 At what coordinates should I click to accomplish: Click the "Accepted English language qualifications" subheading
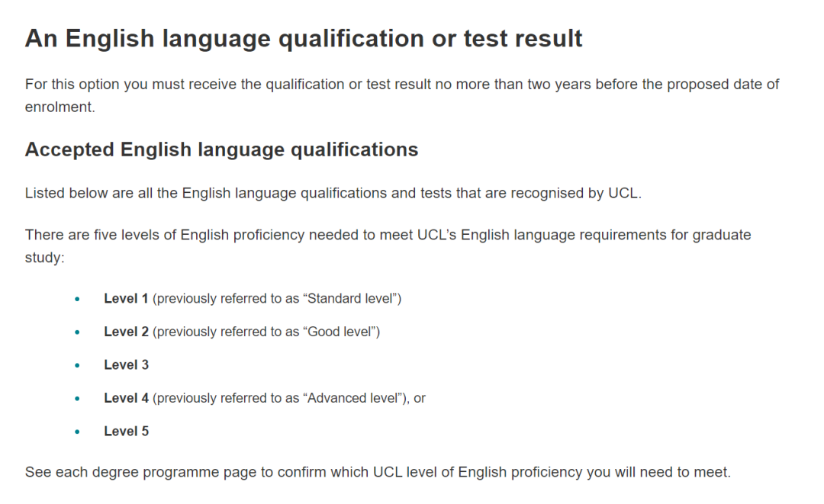tap(221, 149)
